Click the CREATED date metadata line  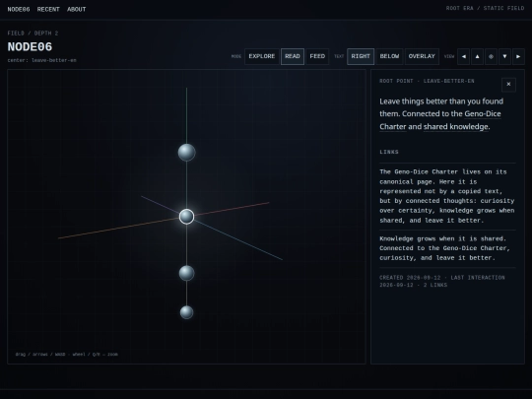pyautogui.click(x=442, y=281)
